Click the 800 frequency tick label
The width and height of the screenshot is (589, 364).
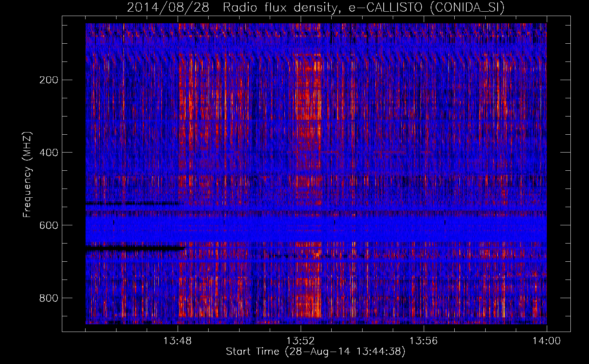pyautogui.click(x=49, y=298)
